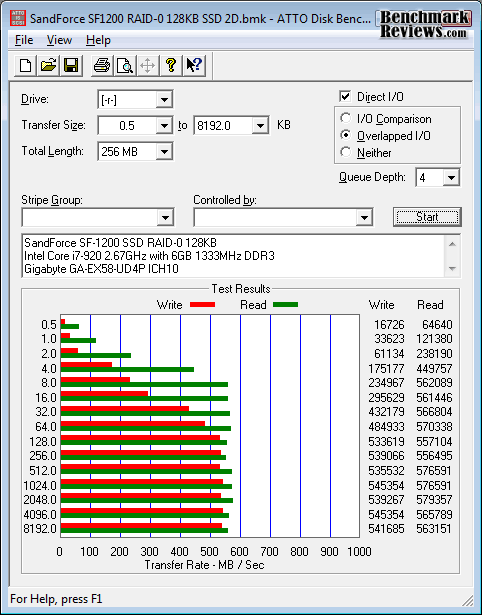This screenshot has width=482, height=615.
Task: Activate the context help pointer icon
Action: (194, 65)
